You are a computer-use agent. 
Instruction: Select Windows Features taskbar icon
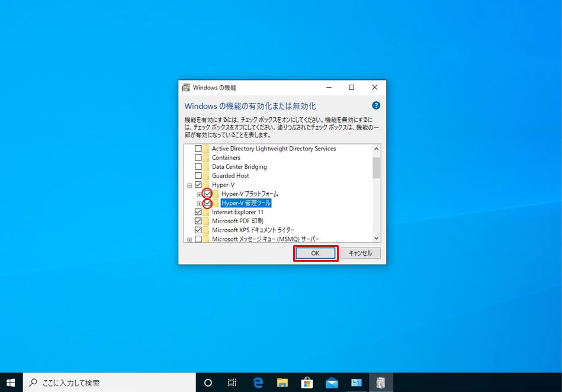pyautogui.click(x=381, y=383)
